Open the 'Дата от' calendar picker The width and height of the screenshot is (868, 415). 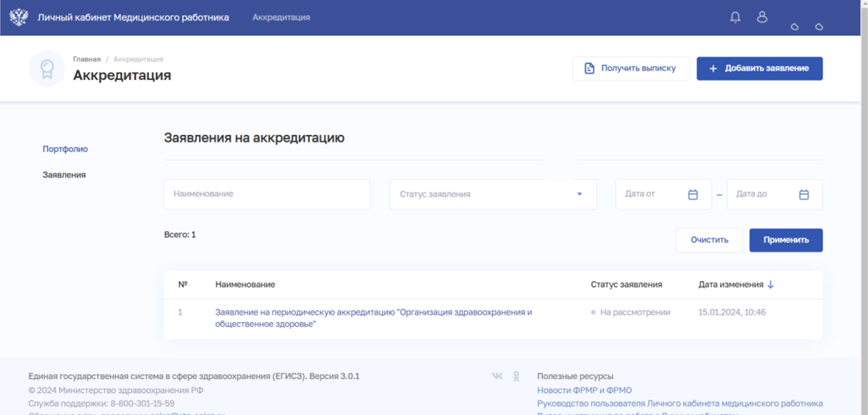[693, 194]
